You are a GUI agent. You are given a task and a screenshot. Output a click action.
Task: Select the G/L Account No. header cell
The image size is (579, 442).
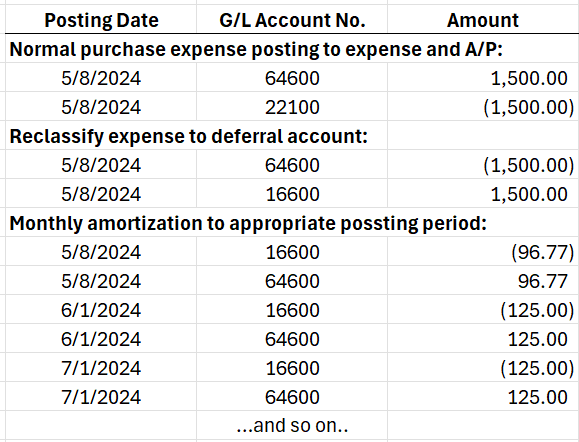tap(292, 20)
